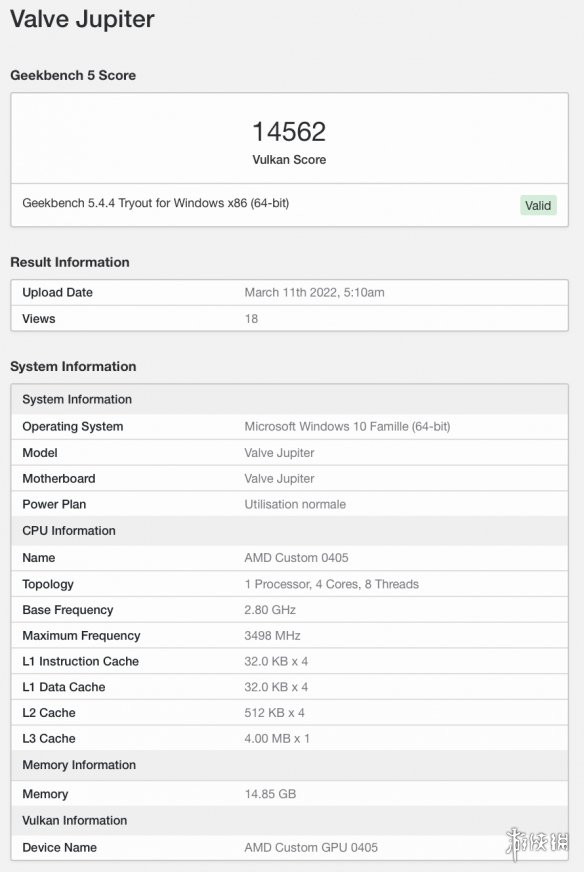This screenshot has height=872, width=584.
Task: Click the Model value Valve Jupiter
Action: [279, 453]
